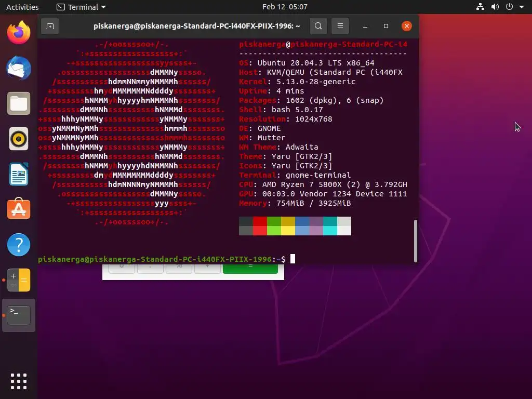
Task: Click the Theme 'Yaru [GTK2/3]' line
Action: tap(286, 156)
